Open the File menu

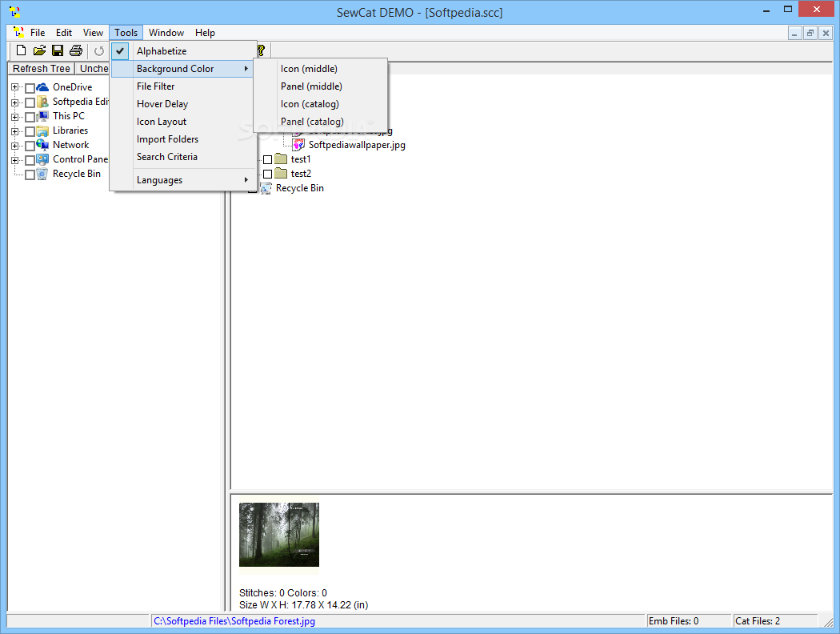pos(38,33)
